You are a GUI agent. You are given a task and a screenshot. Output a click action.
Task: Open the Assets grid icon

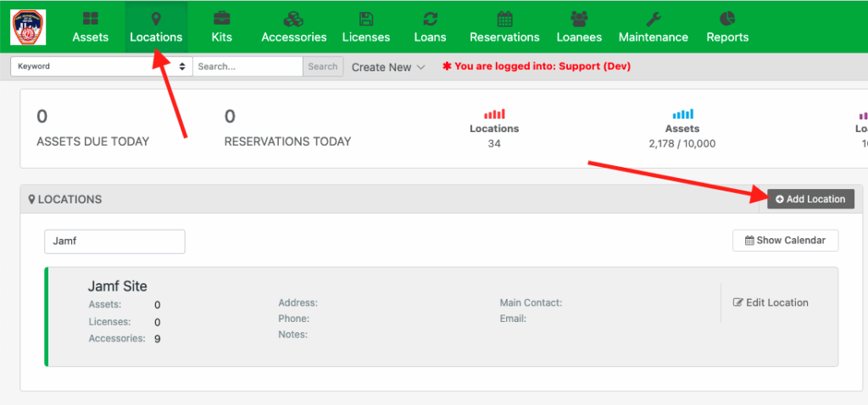point(90,19)
